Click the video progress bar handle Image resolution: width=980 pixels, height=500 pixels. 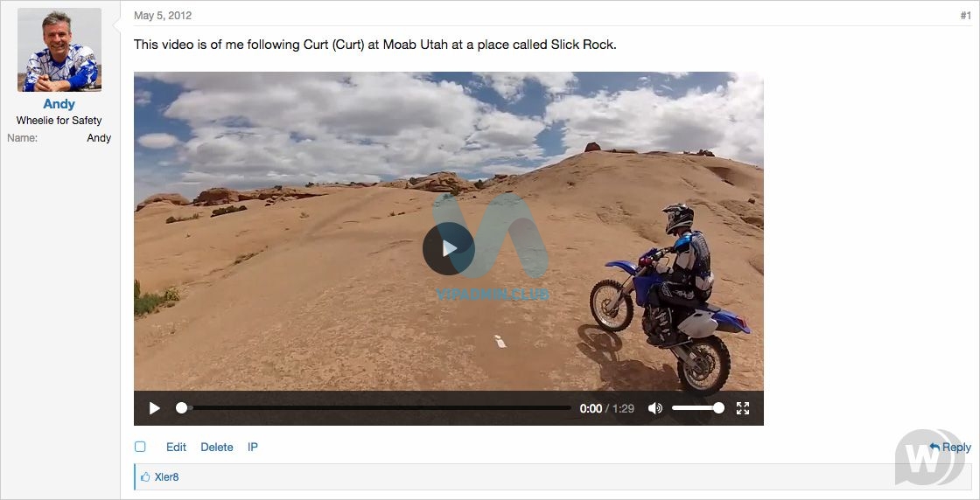tap(181, 407)
